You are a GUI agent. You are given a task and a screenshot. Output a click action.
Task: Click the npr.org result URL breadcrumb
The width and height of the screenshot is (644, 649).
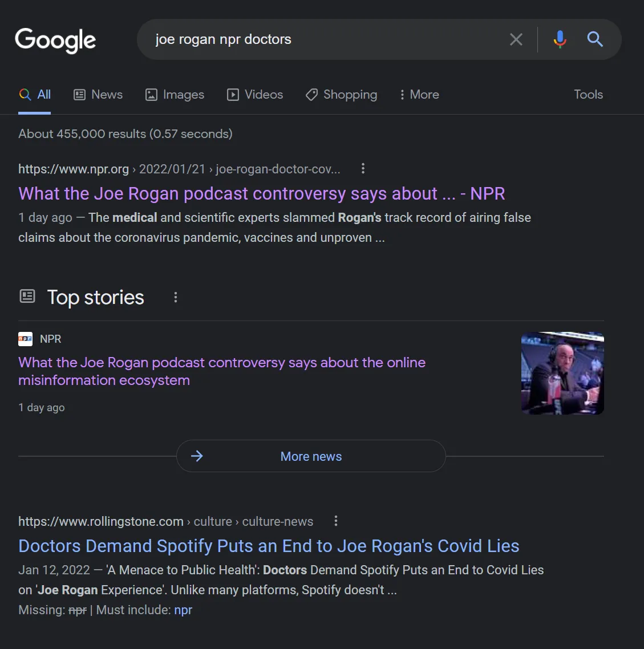(179, 169)
